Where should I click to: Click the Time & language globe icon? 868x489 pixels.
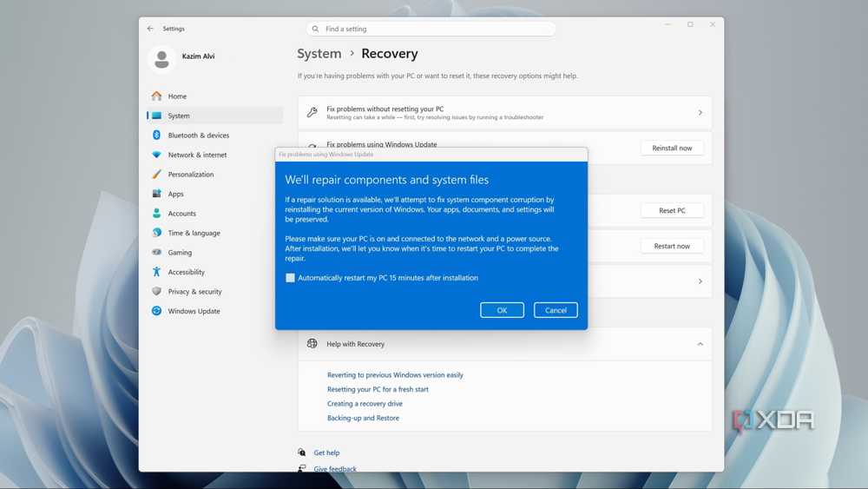(156, 233)
